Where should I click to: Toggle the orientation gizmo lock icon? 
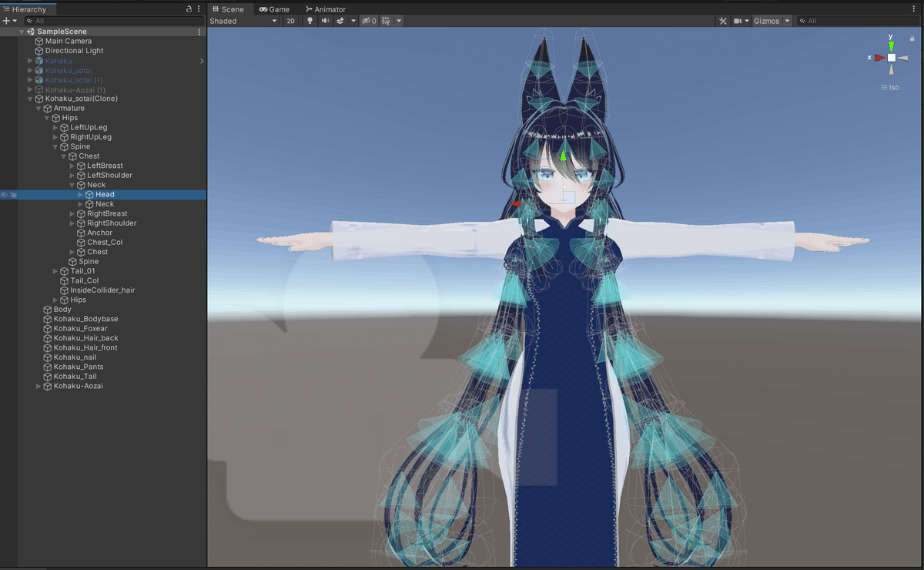point(912,38)
